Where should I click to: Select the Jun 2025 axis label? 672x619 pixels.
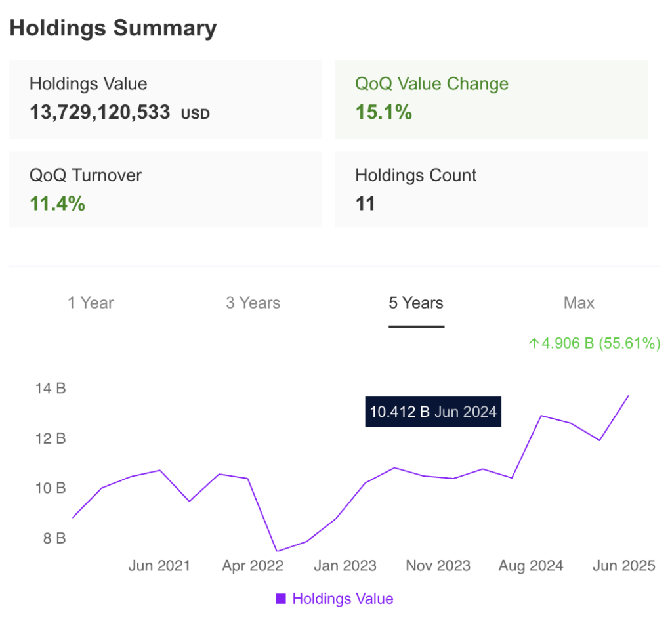tap(623, 565)
